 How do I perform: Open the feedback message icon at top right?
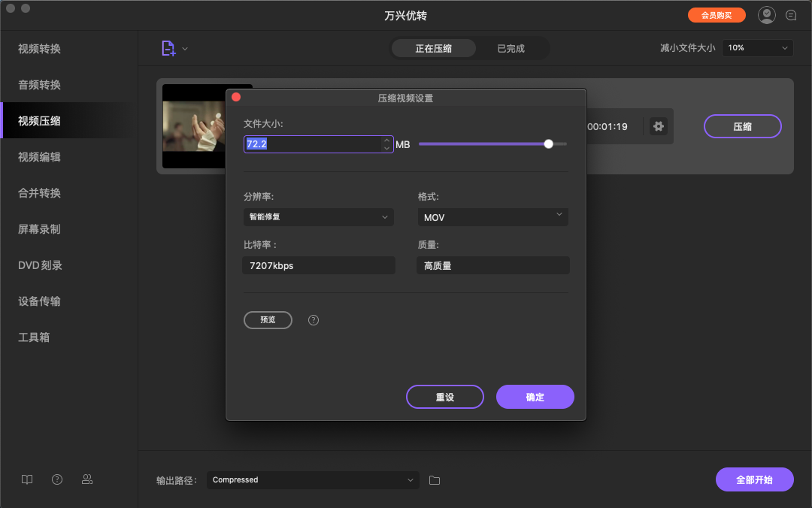pyautogui.click(x=790, y=14)
